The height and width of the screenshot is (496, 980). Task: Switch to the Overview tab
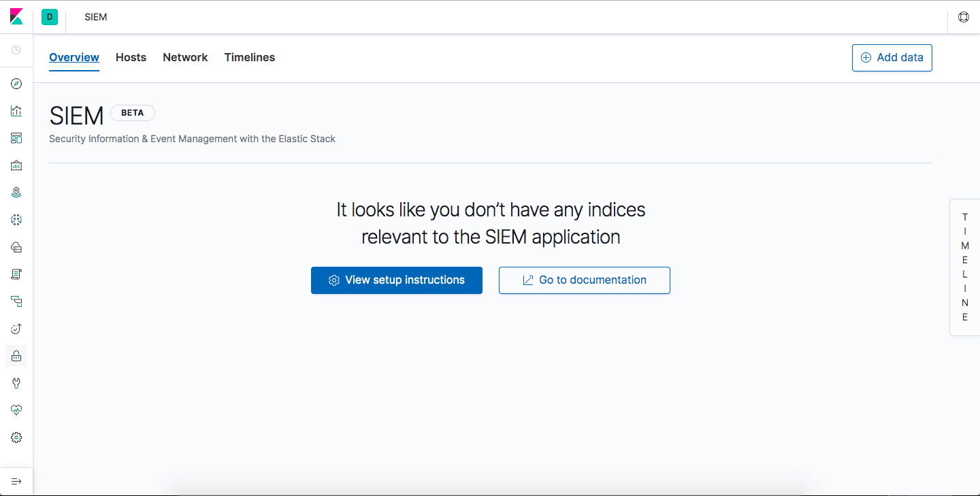(74, 58)
